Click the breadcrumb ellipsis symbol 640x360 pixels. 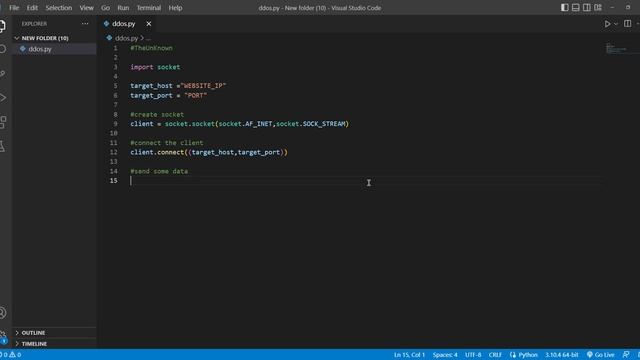148,38
